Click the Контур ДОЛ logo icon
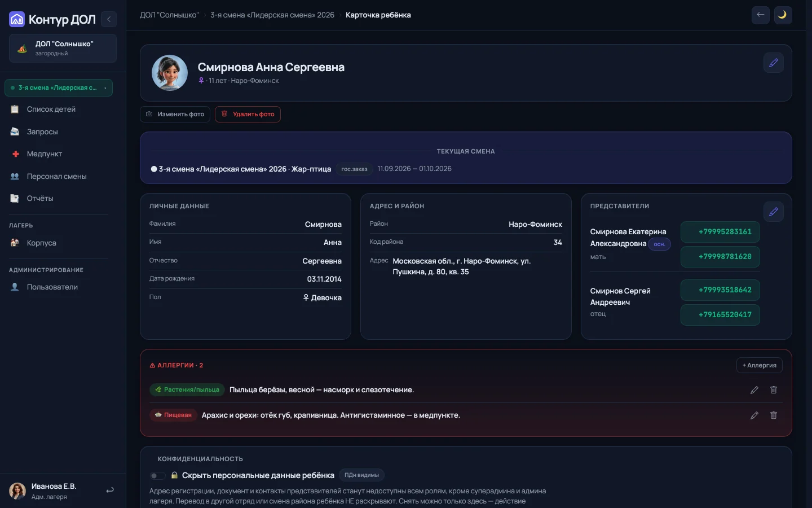 pyautogui.click(x=17, y=19)
